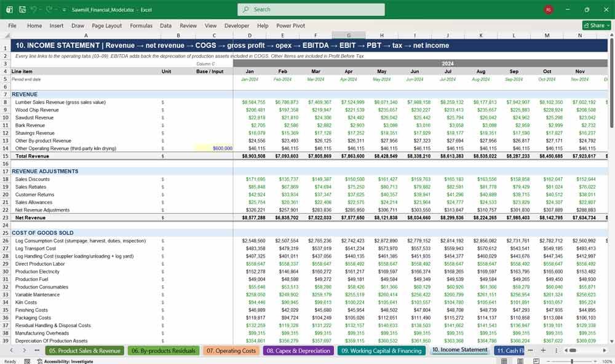This screenshot has width=615, height=364.
Task: Click the left sheet-list ellipsis button
Action: point(37,350)
